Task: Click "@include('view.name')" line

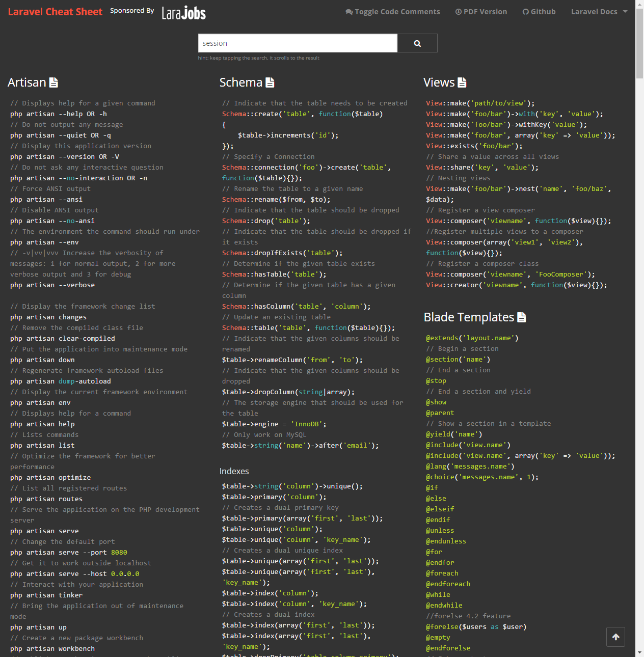Action: pos(468,445)
